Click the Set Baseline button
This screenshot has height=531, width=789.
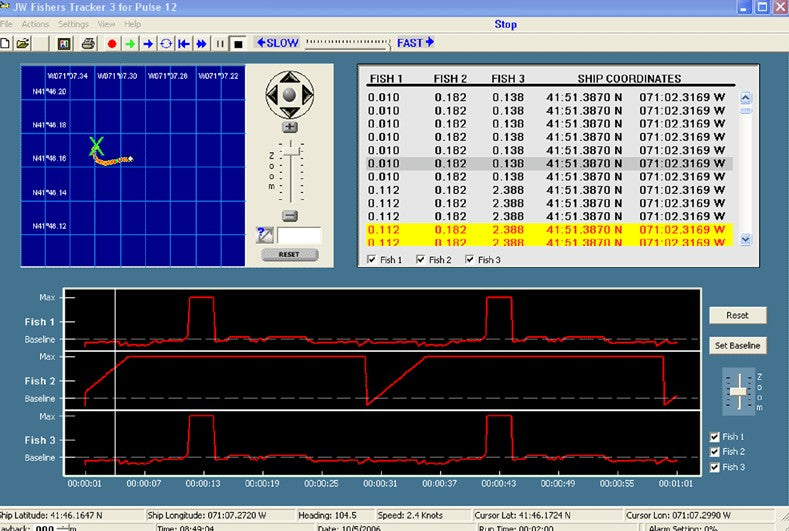pos(737,346)
